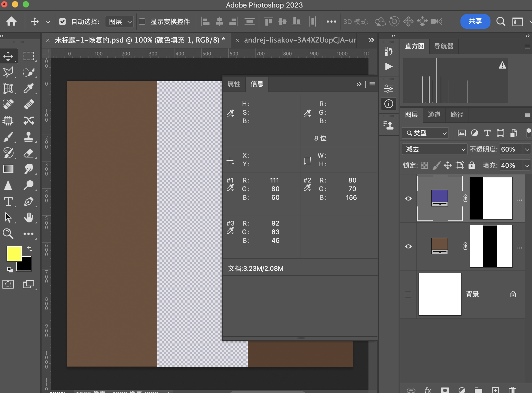Select the Path Selection tool
532x393 pixels.
pyautogui.click(x=8, y=217)
